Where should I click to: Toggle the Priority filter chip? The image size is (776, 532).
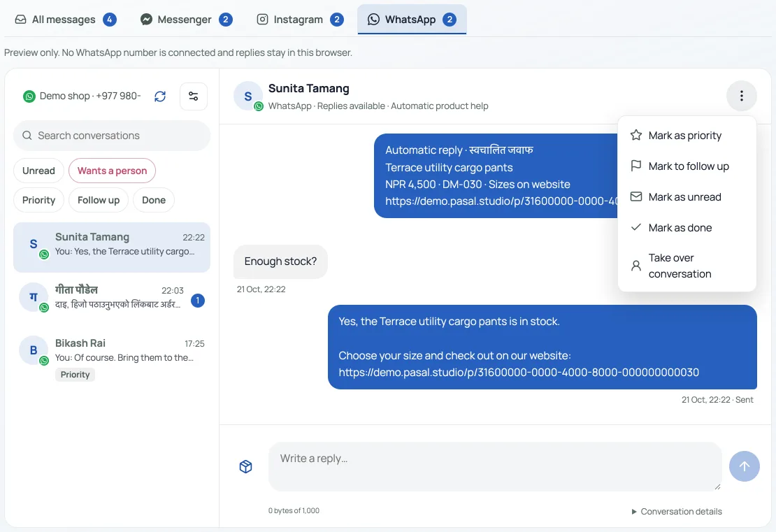click(x=38, y=200)
